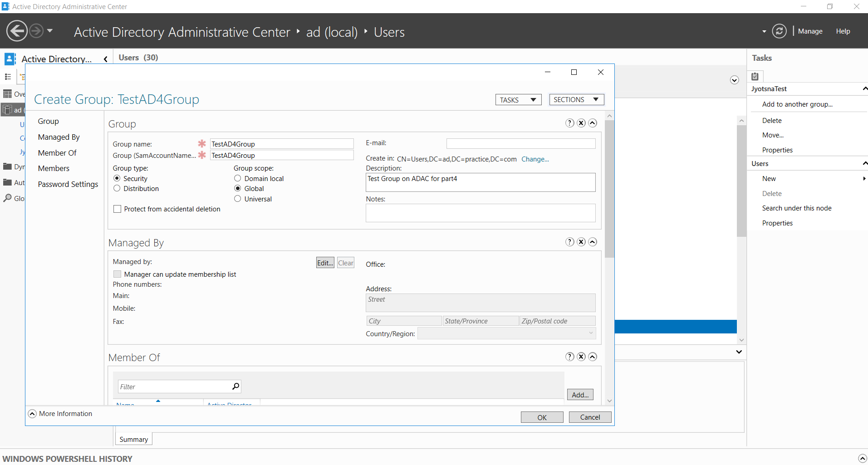The height and width of the screenshot is (465, 868).
Task: Expand the New submenu under Users tasks
Action: point(864,179)
